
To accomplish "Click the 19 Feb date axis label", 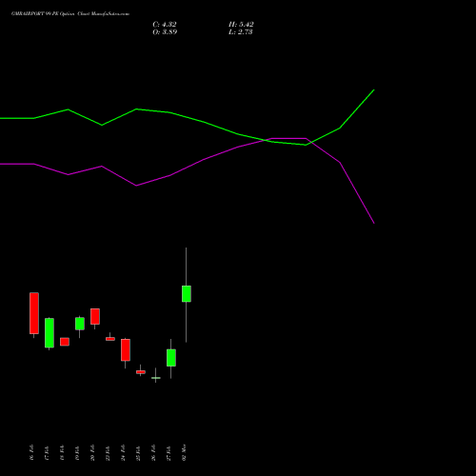I will pos(77,452).
